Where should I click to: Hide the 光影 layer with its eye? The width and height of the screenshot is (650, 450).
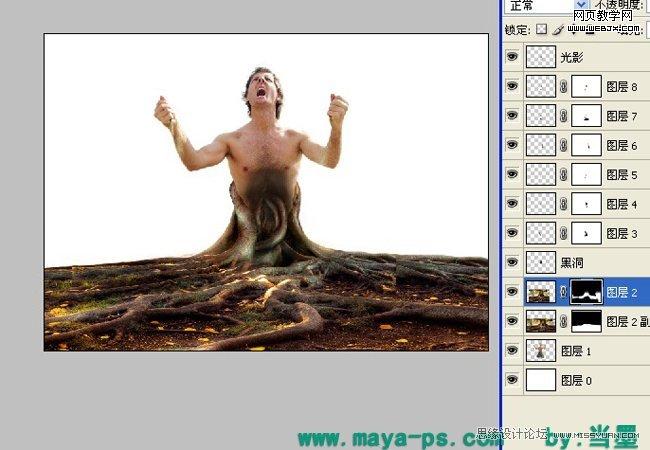tap(512, 56)
